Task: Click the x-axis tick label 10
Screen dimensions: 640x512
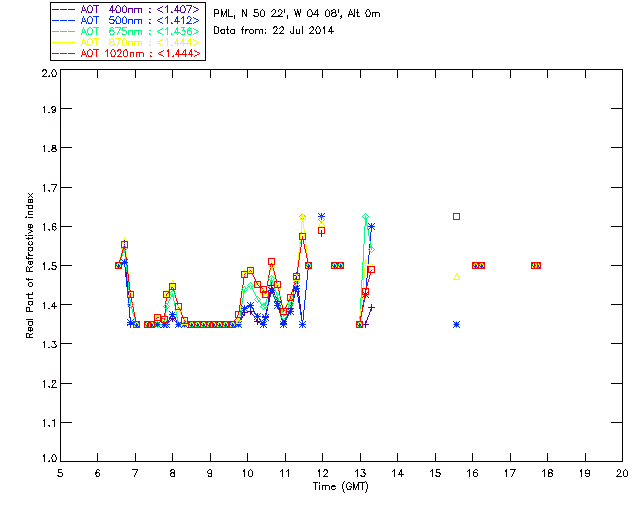Action: tap(247, 473)
